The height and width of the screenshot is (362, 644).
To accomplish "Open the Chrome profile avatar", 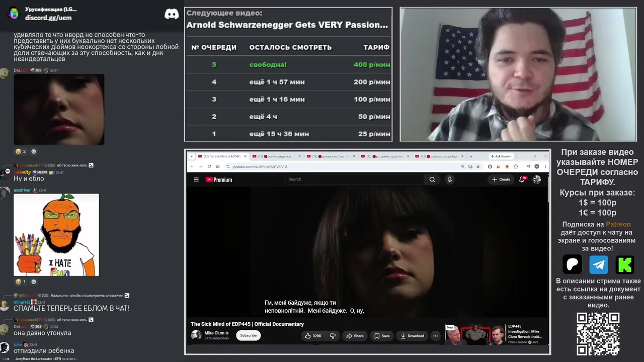I will coord(537,166).
